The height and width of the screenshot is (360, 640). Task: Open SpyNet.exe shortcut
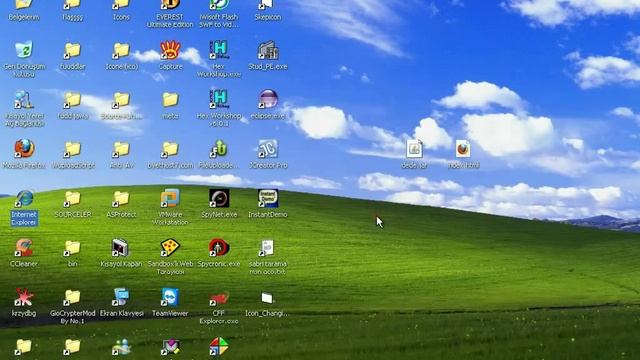tap(219, 198)
